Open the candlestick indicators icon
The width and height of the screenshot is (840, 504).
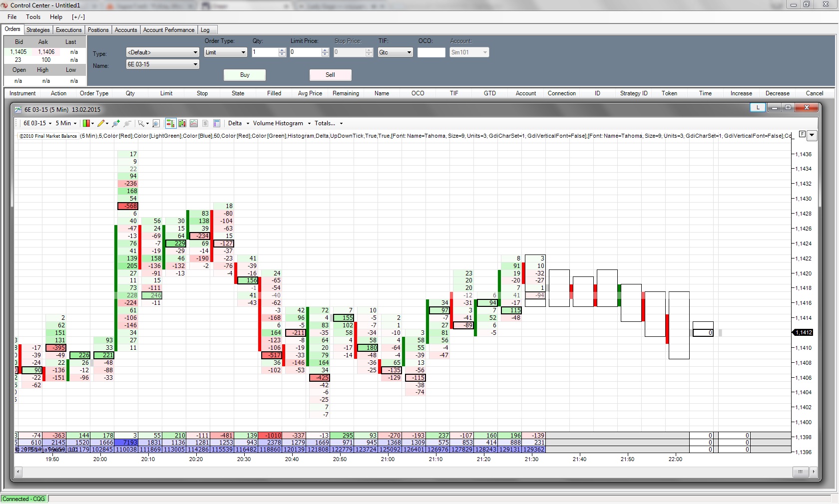pyautogui.click(x=182, y=123)
